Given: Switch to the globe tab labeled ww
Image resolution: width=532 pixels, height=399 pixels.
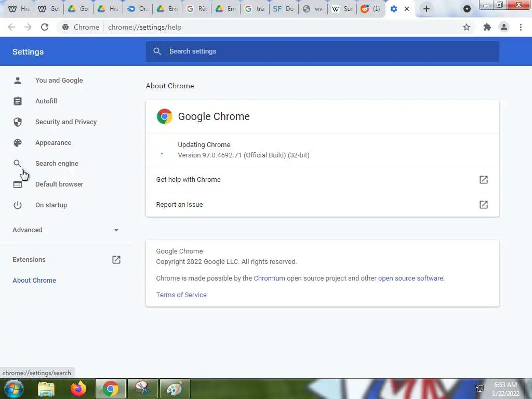Looking at the screenshot, I should tap(312, 9).
